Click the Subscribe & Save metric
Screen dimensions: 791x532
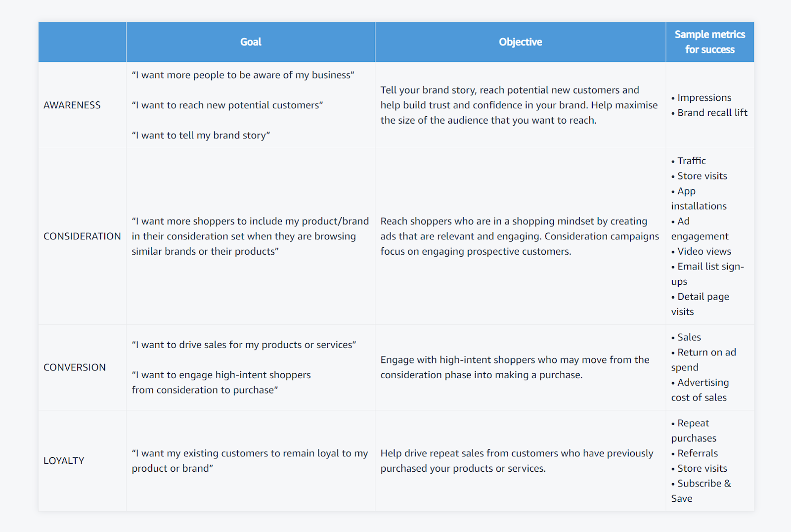pos(701,491)
